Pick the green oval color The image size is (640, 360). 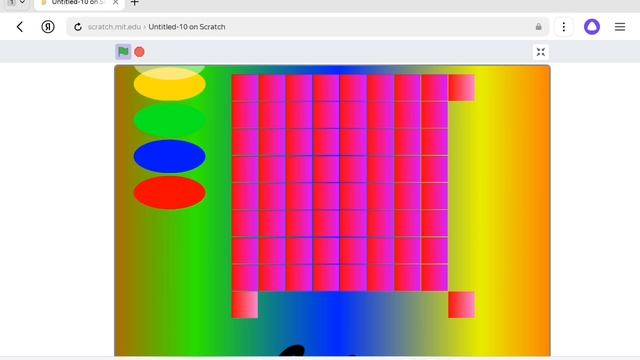169,120
